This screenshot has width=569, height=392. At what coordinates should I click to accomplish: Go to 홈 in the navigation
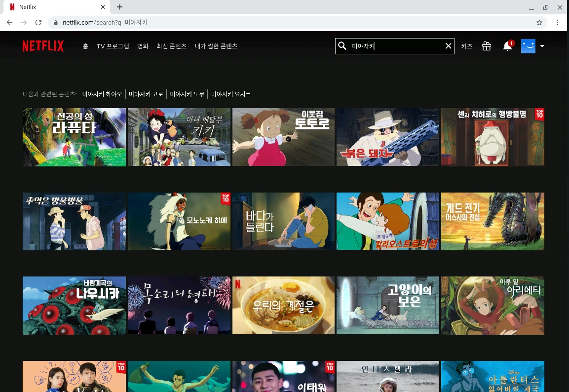pos(85,46)
